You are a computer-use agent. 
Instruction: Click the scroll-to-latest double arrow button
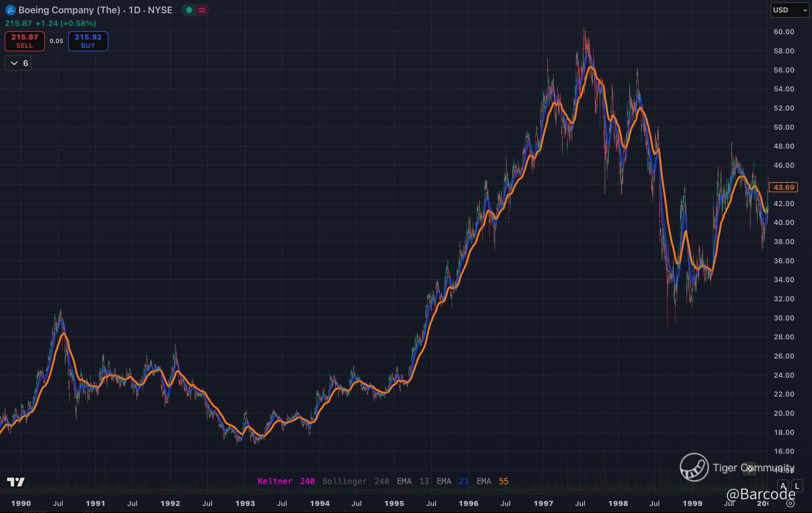[x=749, y=468]
